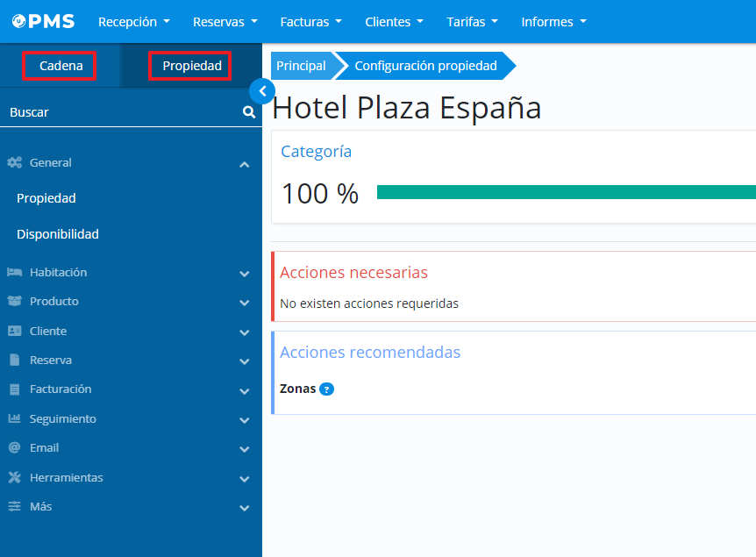Expand the Seguimiento section chevron
The height and width of the screenshot is (557, 756).
coord(245,420)
